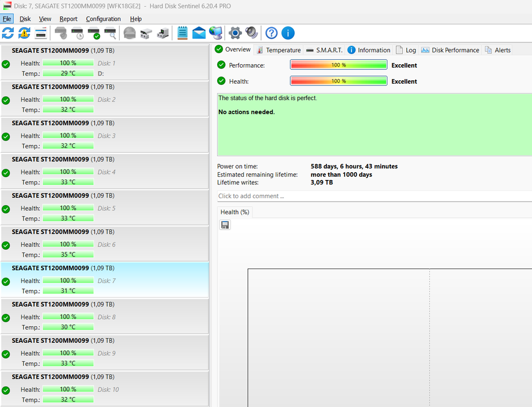This screenshot has height=407, width=532.
Task: Open the Configuration menu
Action: 103,19
